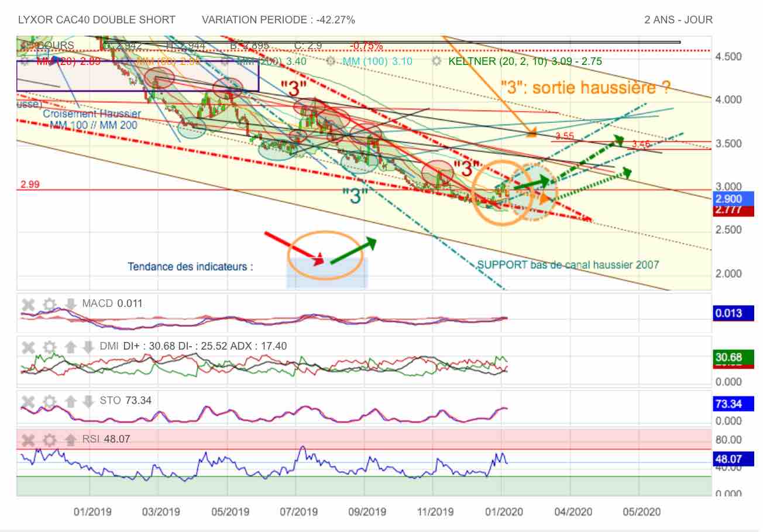
Task: Click the green 30.68 DMI badge
Action: (734, 357)
